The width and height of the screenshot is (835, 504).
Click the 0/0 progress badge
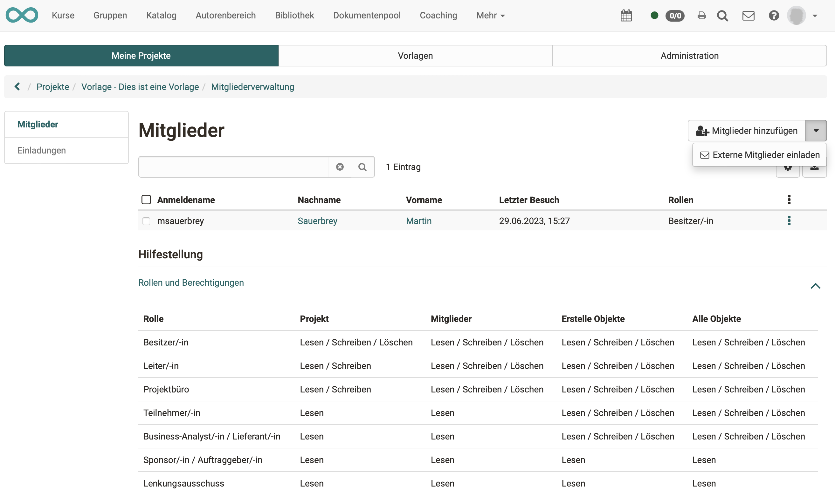pos(675,16)
